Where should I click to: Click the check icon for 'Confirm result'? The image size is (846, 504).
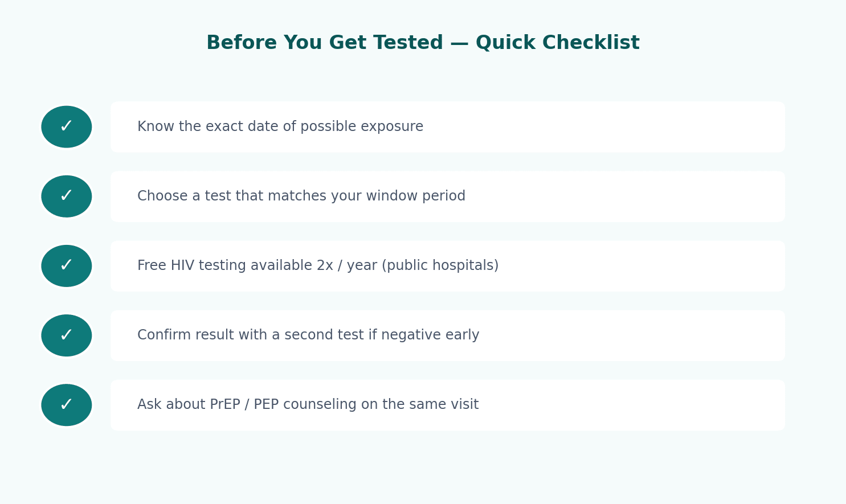click(67, 335)
